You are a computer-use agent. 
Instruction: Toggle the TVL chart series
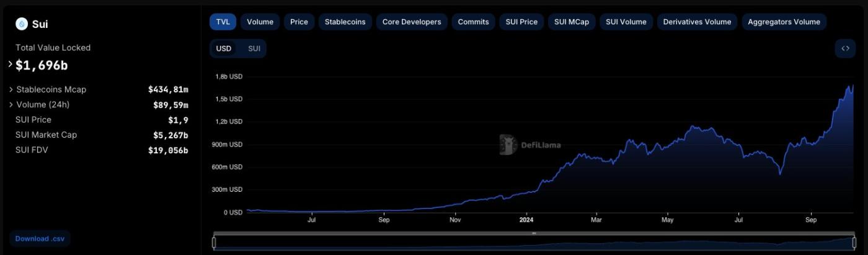coord(223,22)
